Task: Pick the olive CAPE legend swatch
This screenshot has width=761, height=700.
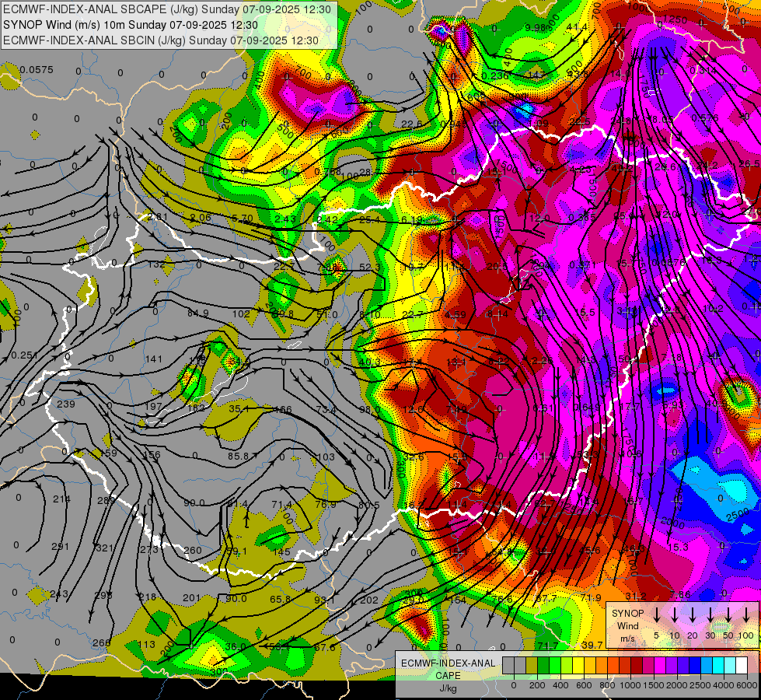Action: (x=532, y=666)
